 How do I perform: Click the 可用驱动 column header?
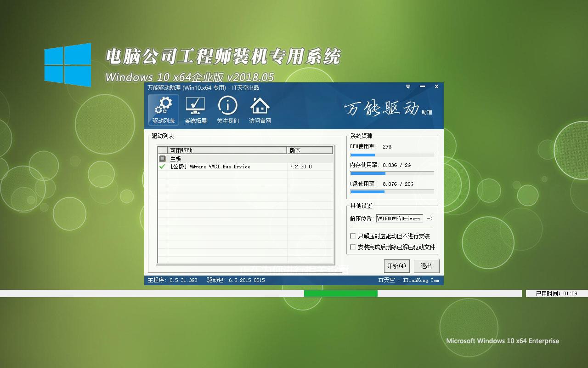click(x=227, y=150)
